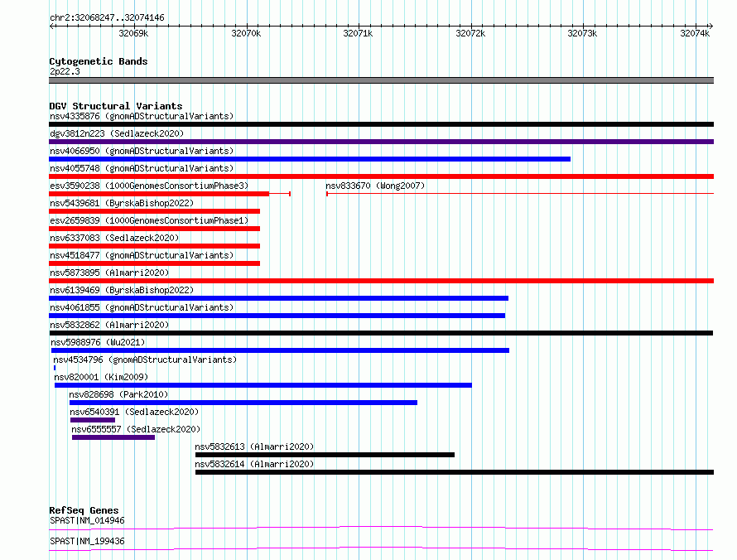737x560 pixels.
Task: Open the nsv5439681 ByrskaBishop2022 label
Action: point(122,203)
